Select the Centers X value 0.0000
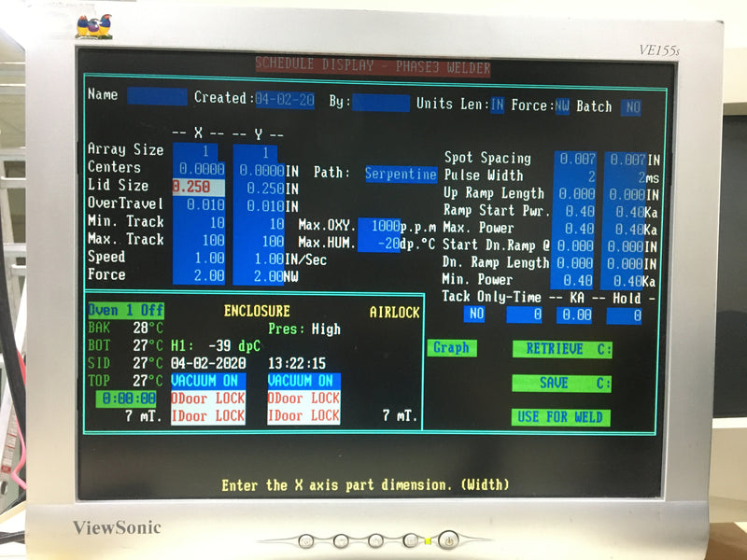 coord(199,169)
